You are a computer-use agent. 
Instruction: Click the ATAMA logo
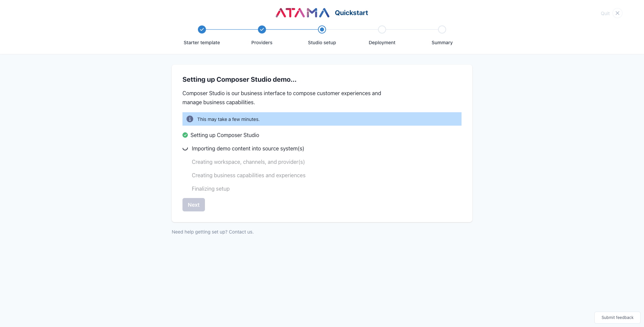pos(302,13)
